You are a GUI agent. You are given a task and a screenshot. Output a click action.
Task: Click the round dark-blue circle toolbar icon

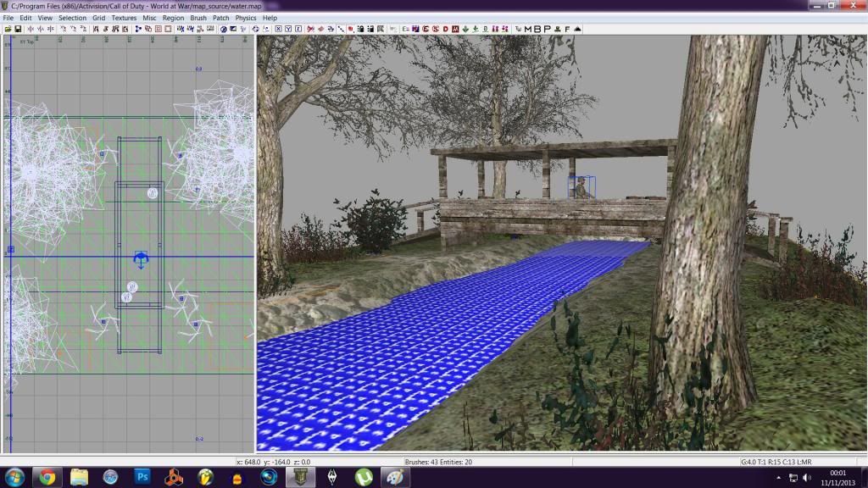(223, 29)
